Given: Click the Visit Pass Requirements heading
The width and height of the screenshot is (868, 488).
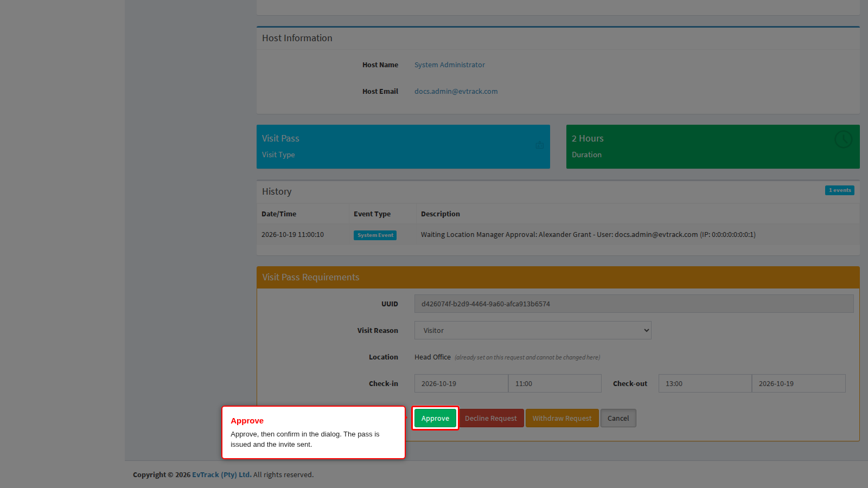Looking at the screenshot, I should point(311,277).
